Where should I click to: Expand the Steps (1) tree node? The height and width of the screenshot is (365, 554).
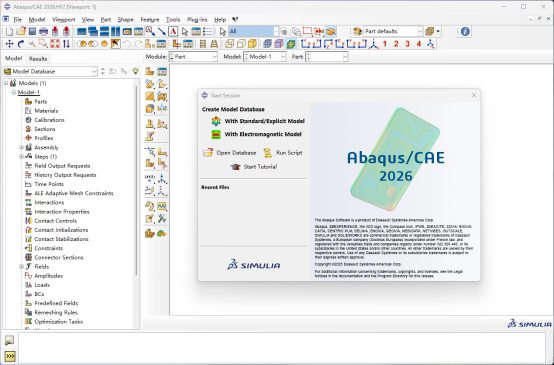[x=22, y=157]
